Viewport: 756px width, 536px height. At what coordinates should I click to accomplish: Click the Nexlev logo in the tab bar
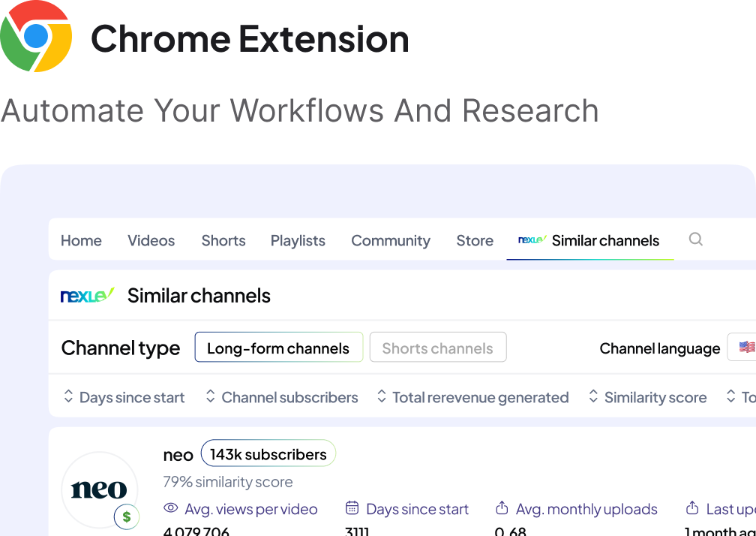532,239
